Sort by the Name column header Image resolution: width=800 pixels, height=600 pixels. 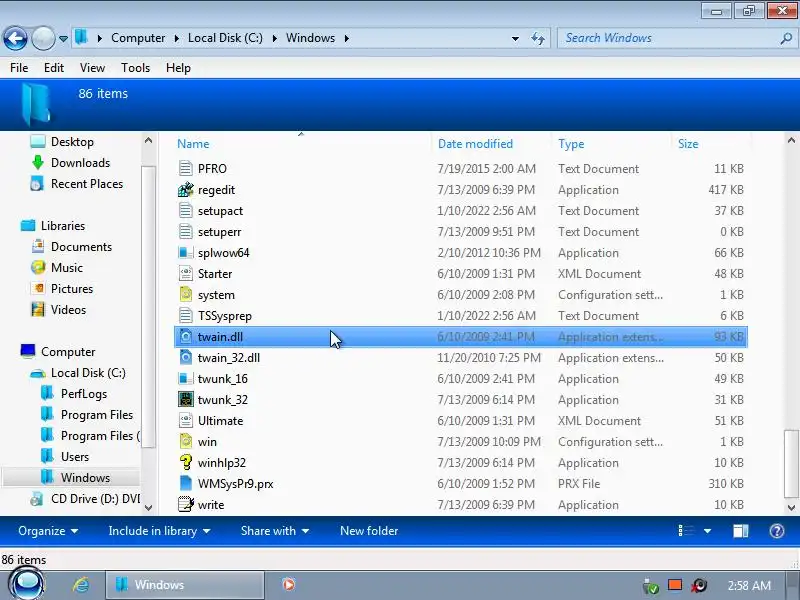coord(193,144)
